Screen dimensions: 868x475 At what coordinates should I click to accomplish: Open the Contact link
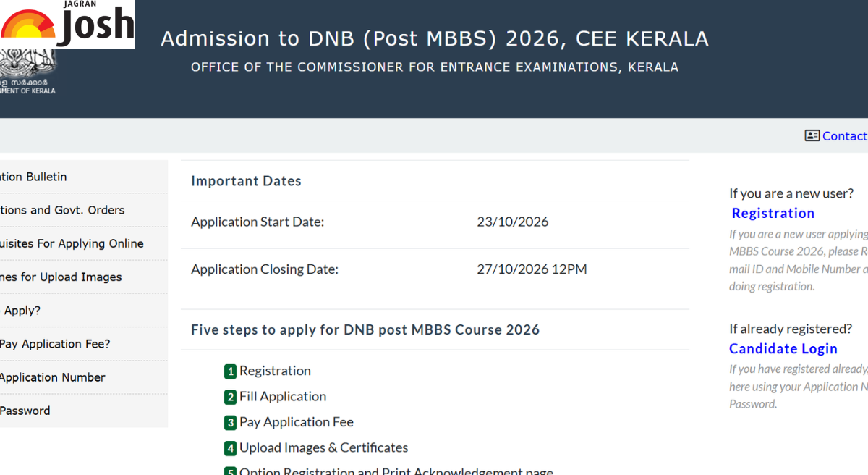(845, 135)
